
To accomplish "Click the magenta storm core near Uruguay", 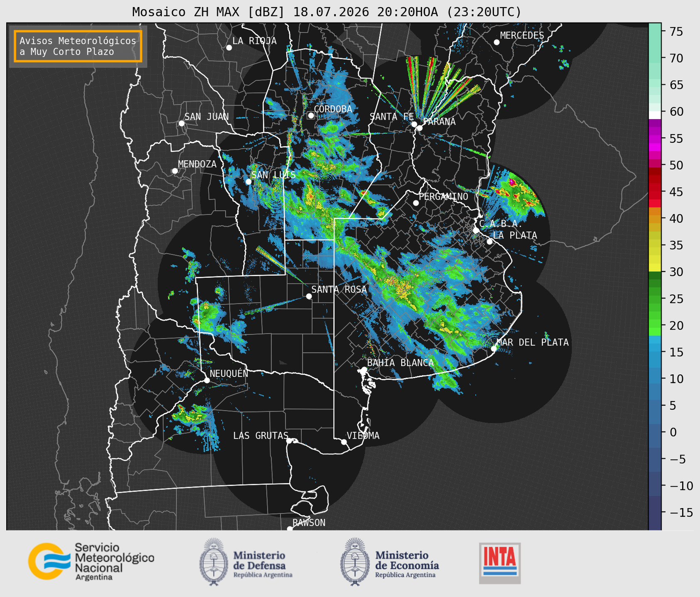I will 512,182.
